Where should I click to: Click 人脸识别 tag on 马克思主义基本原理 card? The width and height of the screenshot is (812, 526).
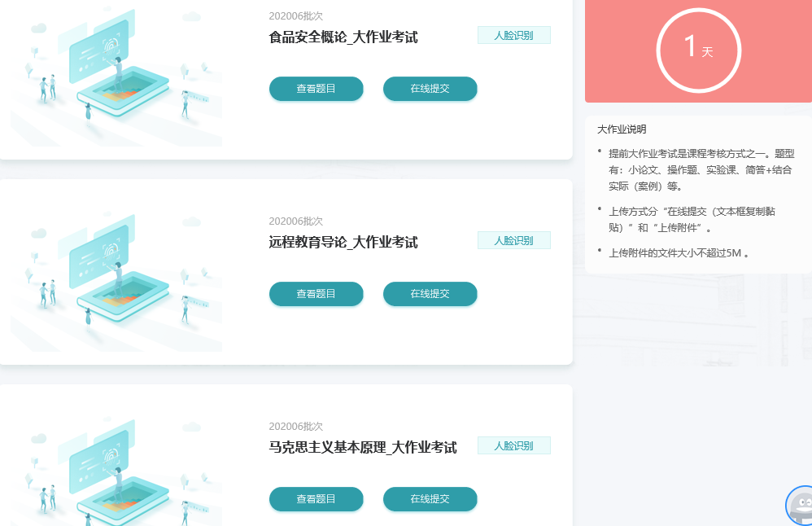[513, 445]
